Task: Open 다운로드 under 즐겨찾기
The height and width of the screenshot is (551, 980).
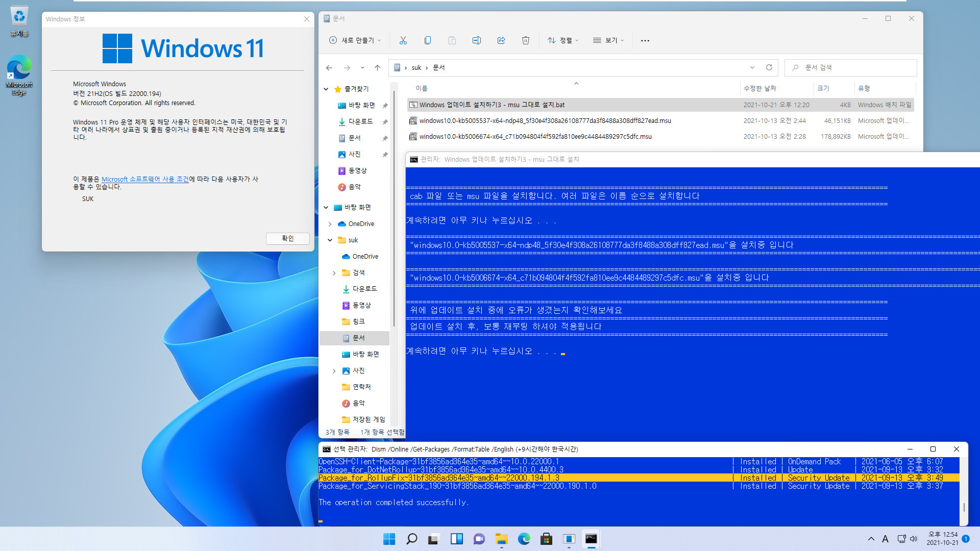Action: coord(360,121)
